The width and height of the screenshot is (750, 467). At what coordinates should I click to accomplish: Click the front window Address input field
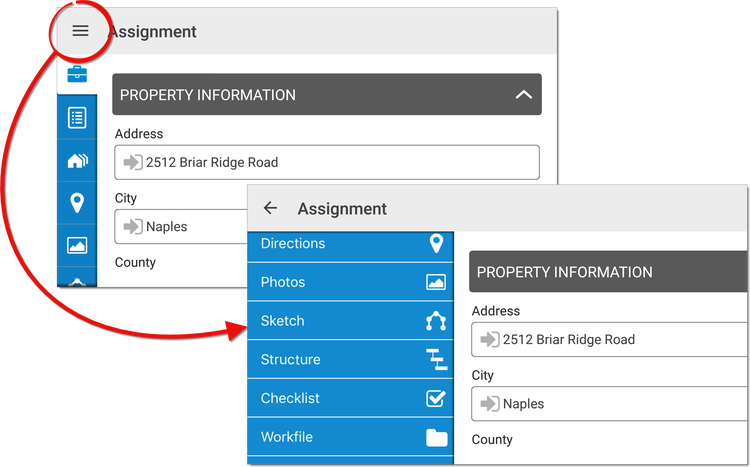click(609, 340)
